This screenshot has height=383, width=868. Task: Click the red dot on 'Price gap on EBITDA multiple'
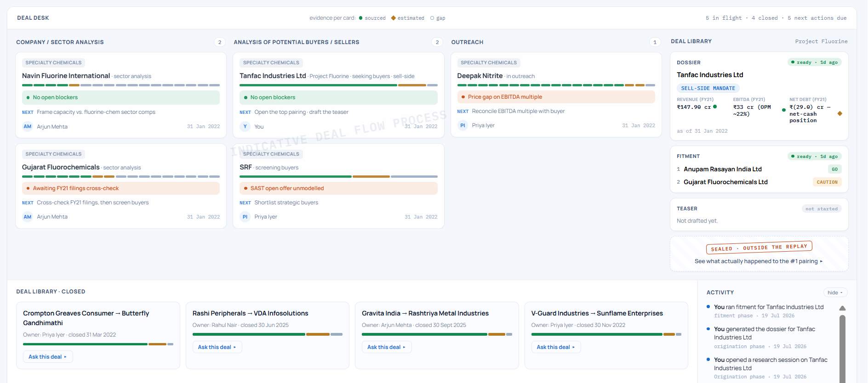tap(463, 97)
